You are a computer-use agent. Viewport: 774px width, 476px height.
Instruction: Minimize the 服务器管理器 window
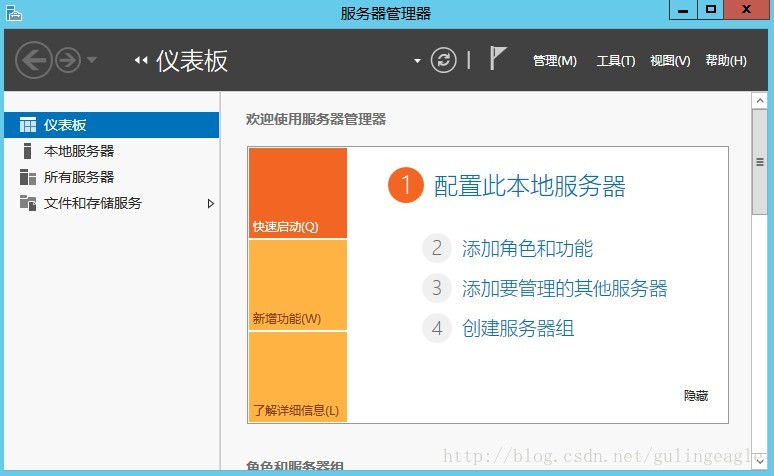tap(683, 10)
